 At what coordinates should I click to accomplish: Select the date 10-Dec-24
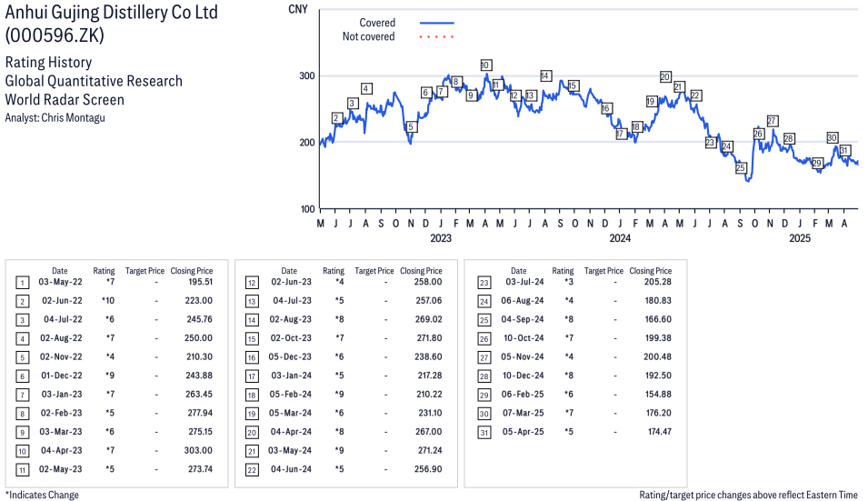[524, 376]
